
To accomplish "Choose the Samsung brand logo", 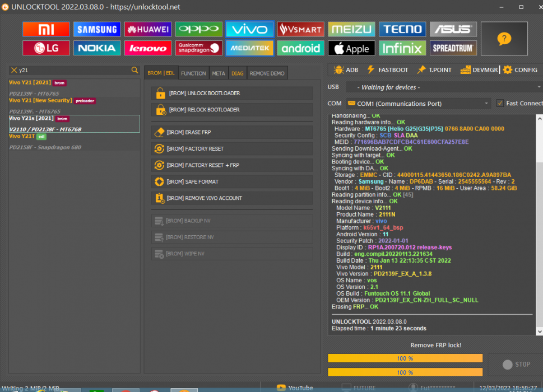I will point(96,30).
